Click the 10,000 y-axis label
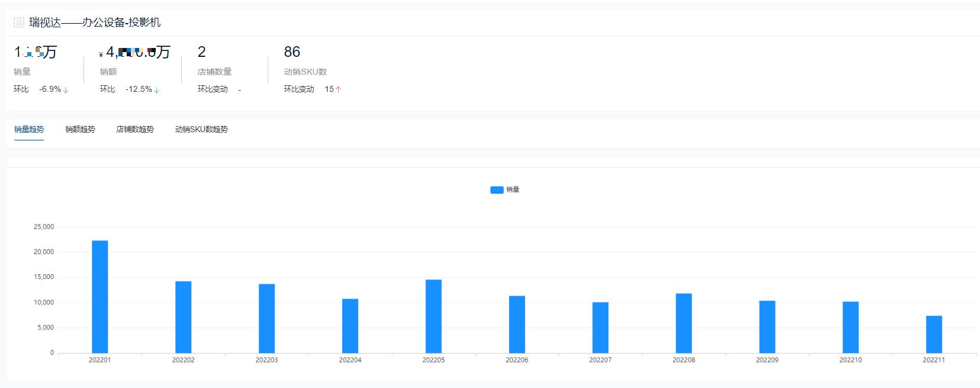Screen dimensions: 980x388 [44, 303]
